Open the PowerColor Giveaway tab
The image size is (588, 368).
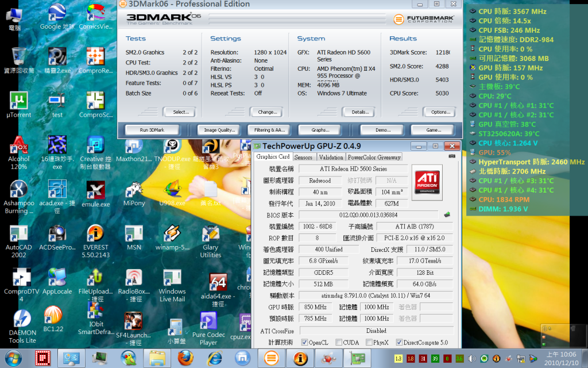[x=374, y=158]
